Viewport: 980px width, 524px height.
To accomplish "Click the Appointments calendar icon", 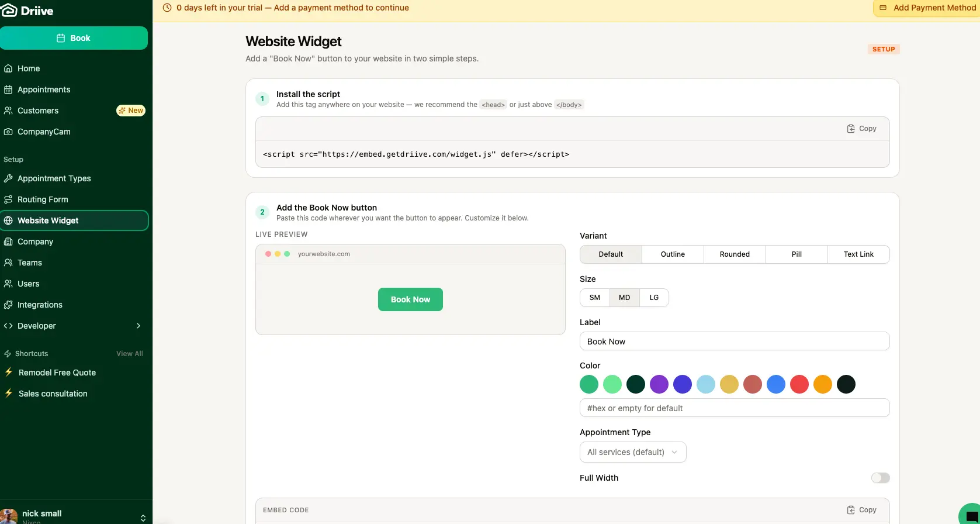I will point(8,89).
